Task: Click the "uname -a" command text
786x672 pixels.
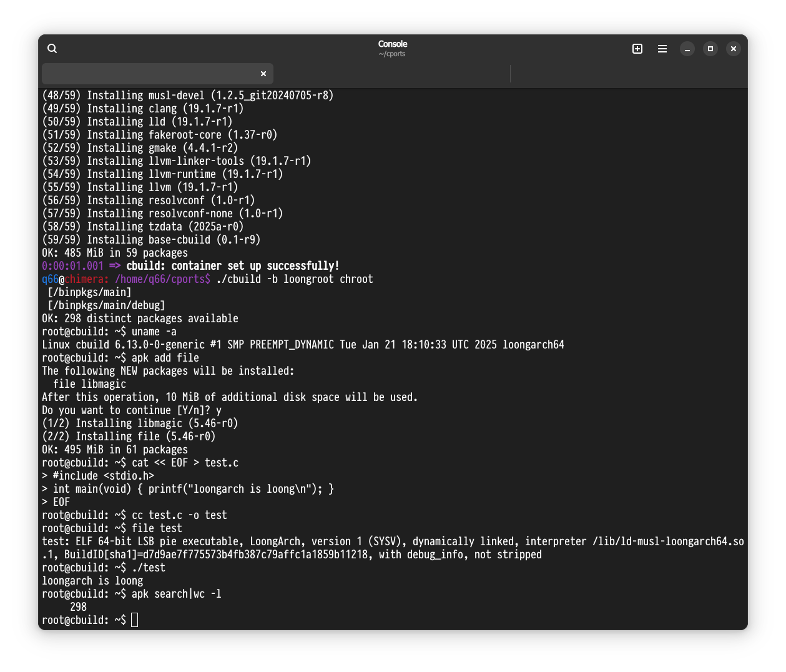Action: pos(154,332)
